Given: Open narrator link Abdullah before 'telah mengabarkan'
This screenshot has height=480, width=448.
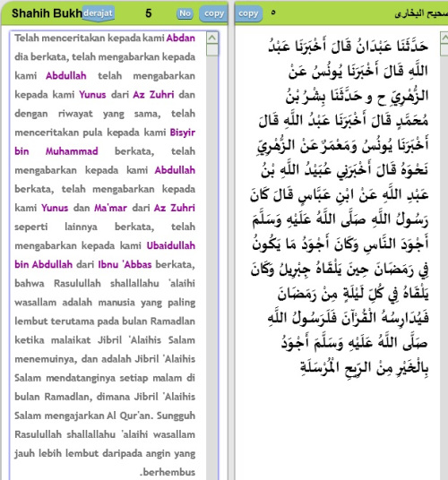Looking at the screenshot, I should [65, 75].
